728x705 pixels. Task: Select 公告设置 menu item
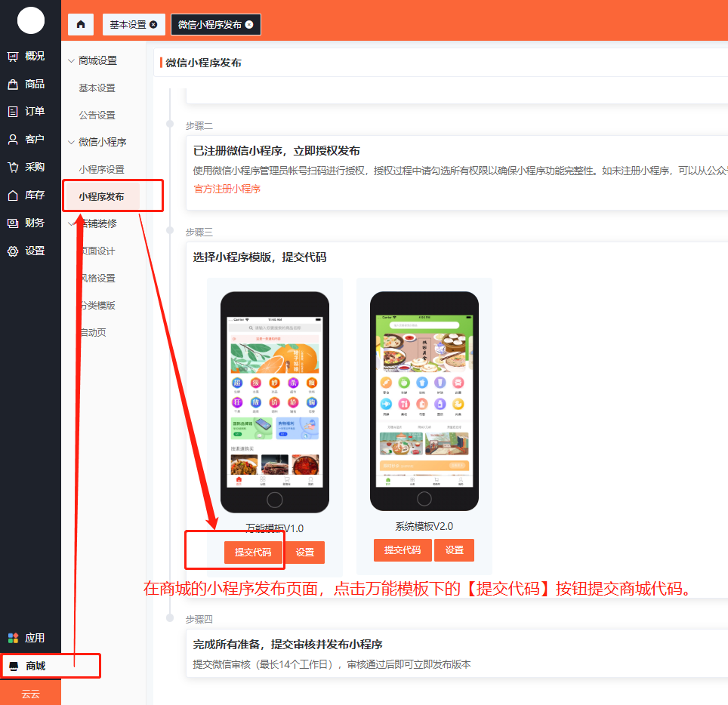coord(97,115)
